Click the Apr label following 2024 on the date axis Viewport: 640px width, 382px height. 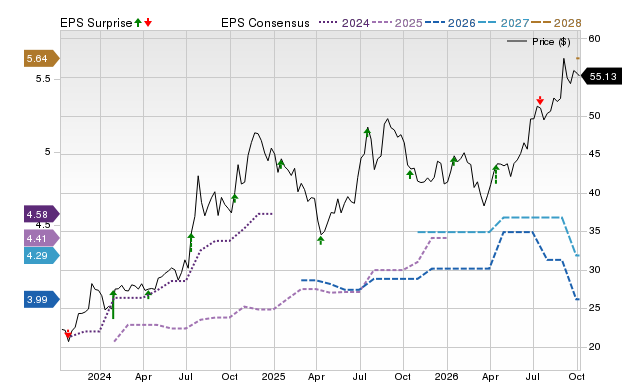coord(143,376)
